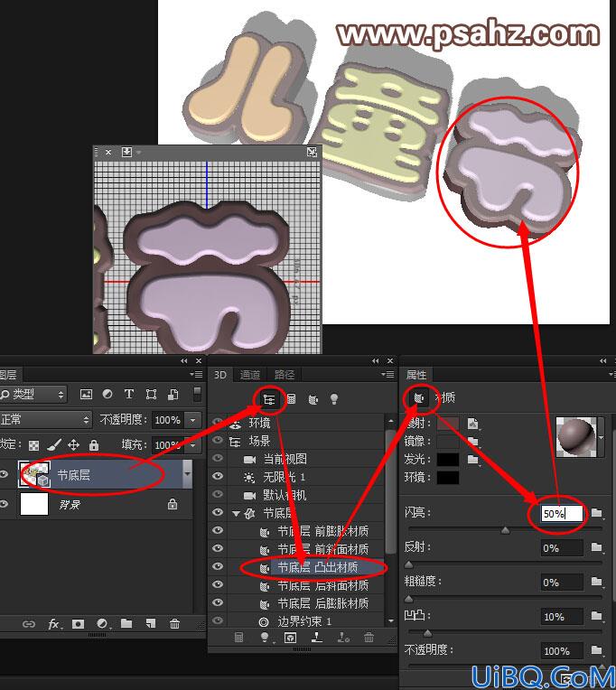Screen dimensions: 616x690
Task: Select 当前视图 in the 3D tree
Action: (x=285, y=459)
